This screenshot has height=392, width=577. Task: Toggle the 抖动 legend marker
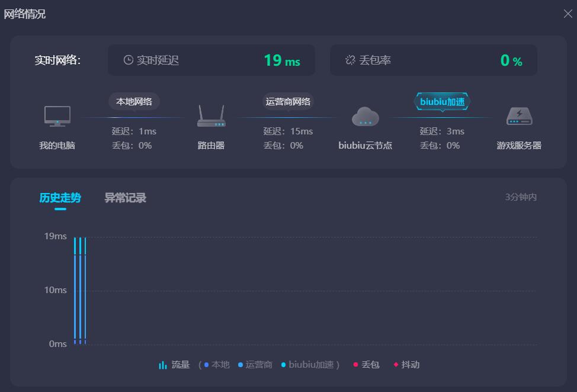point(406,365)
